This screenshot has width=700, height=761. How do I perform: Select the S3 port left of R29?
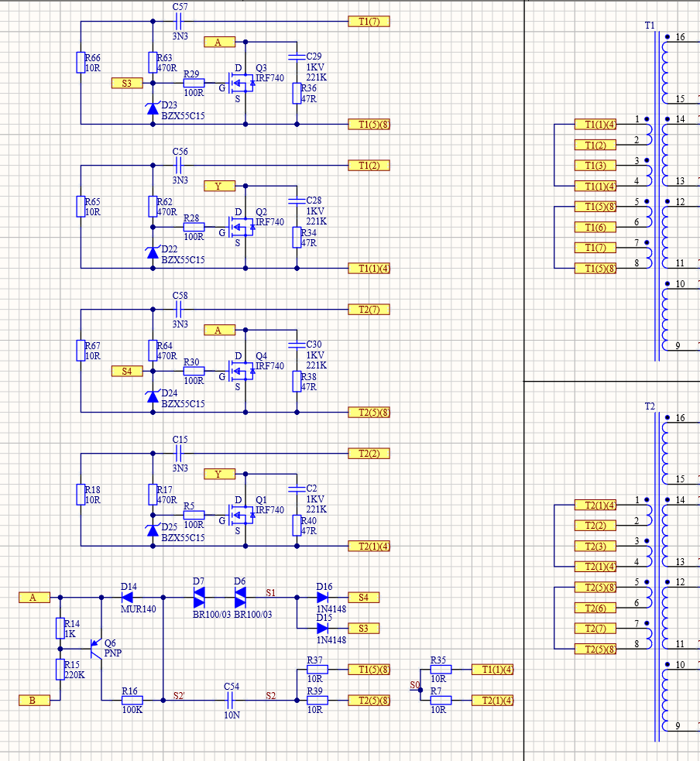[x=127, y=83]
